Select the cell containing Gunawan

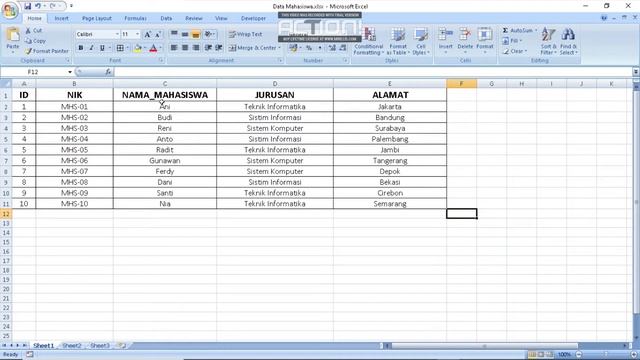[165, 160]
